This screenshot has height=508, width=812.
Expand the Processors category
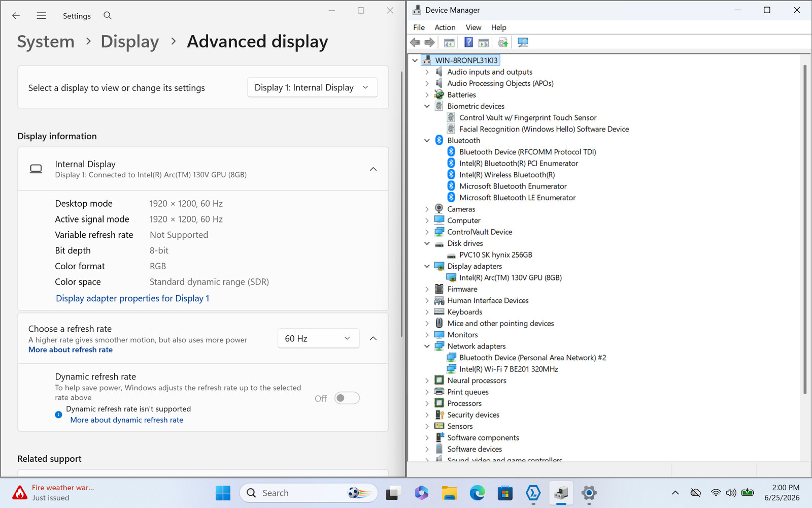[427, 403]
